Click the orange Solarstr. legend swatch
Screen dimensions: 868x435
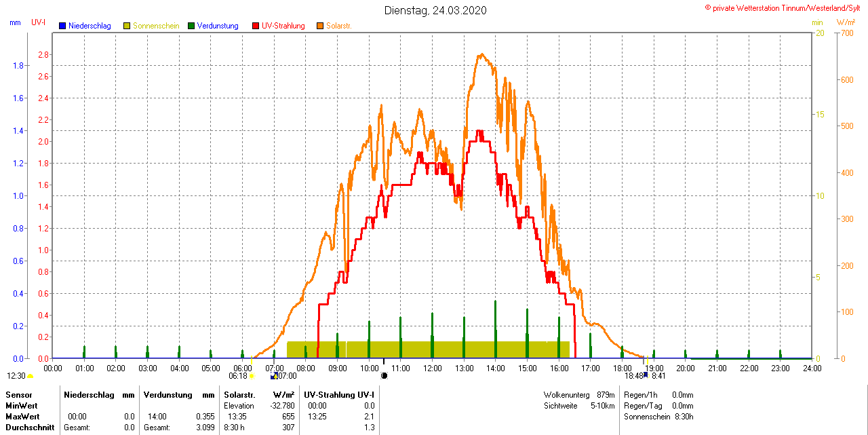[320, 26]
